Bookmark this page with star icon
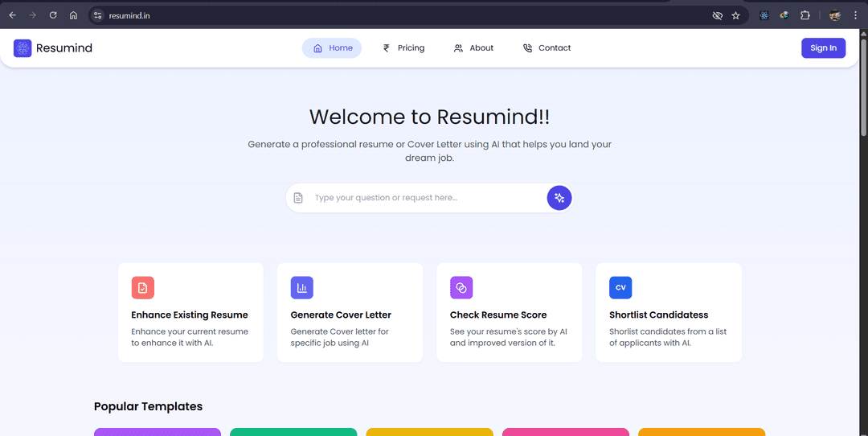Viewport: 868px width, 436px height. (735, 15)
